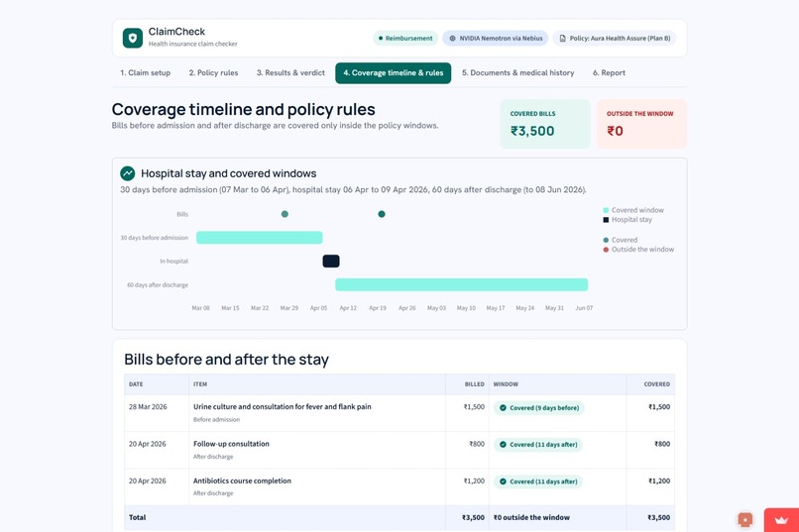Click the Outside the Window ₹0 card
The height and width of the screenshot is (532, 799).
(641, 124)
